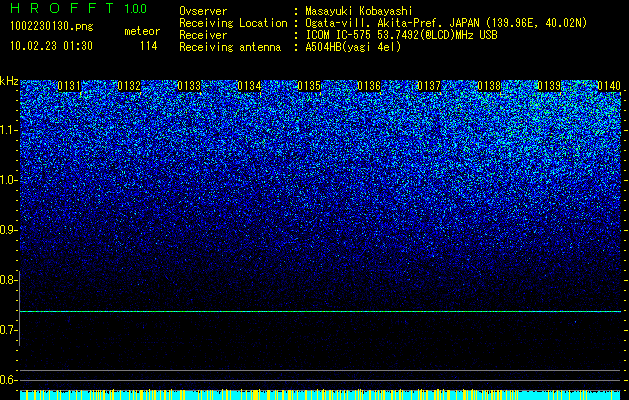Click the 0135 time marker
629x400 pixels.
[x=309, y=86]
